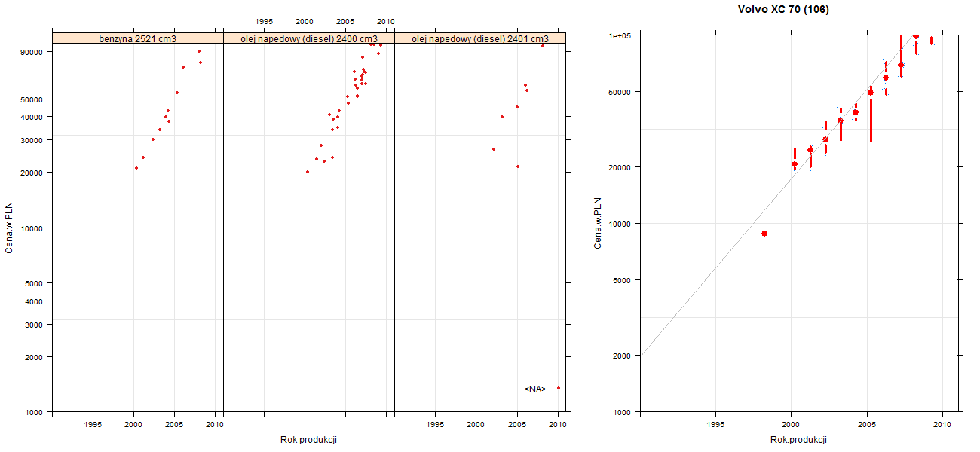Click the 'Rok.produkcji' label under the Volvo plot

[799, 440]
